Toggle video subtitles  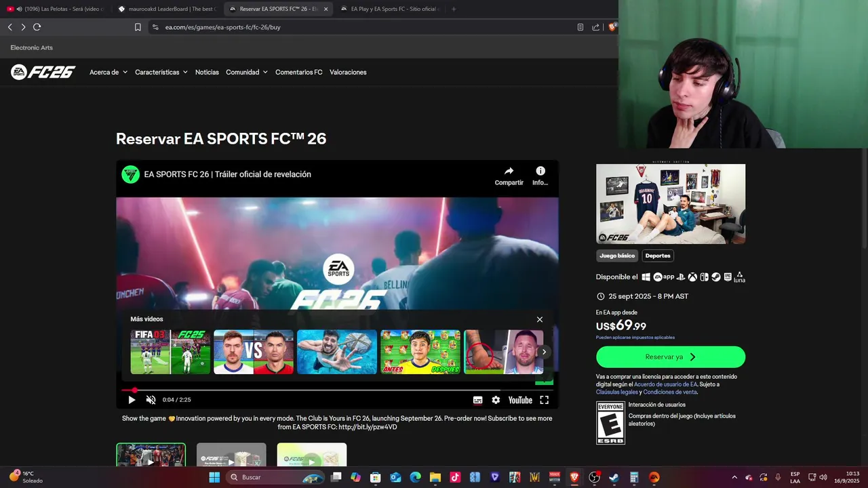coord(477,400)
